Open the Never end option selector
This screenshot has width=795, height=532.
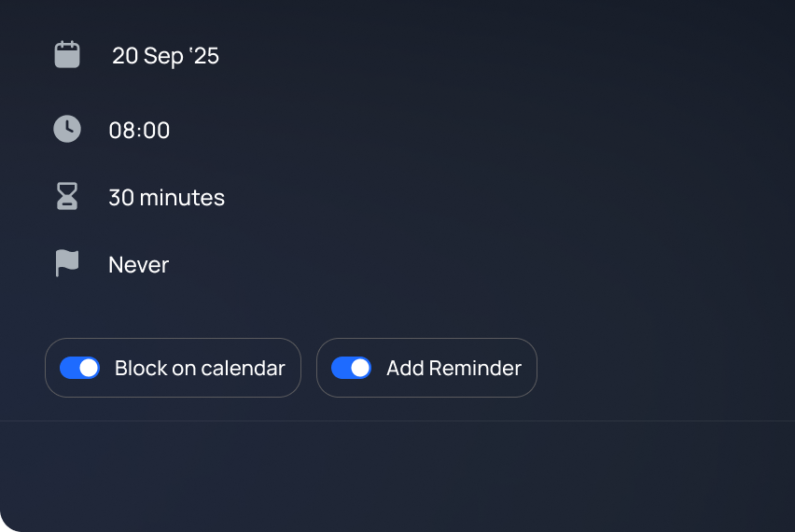click(138, 264)
